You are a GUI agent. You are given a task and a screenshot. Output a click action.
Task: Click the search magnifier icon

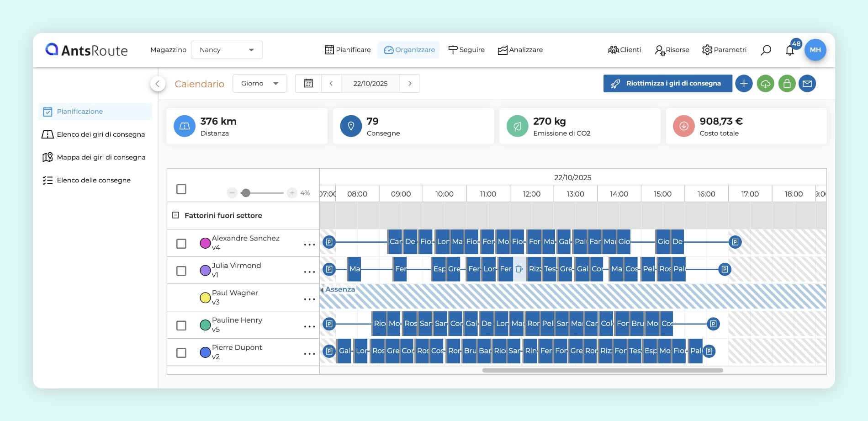pos(766,50)
